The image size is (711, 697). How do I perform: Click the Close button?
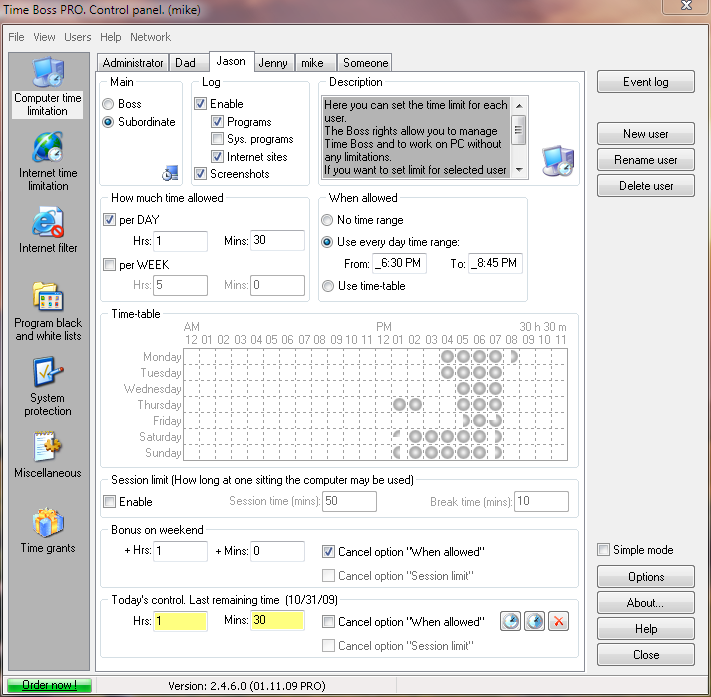pyautogui.click(x=646, y=654)
